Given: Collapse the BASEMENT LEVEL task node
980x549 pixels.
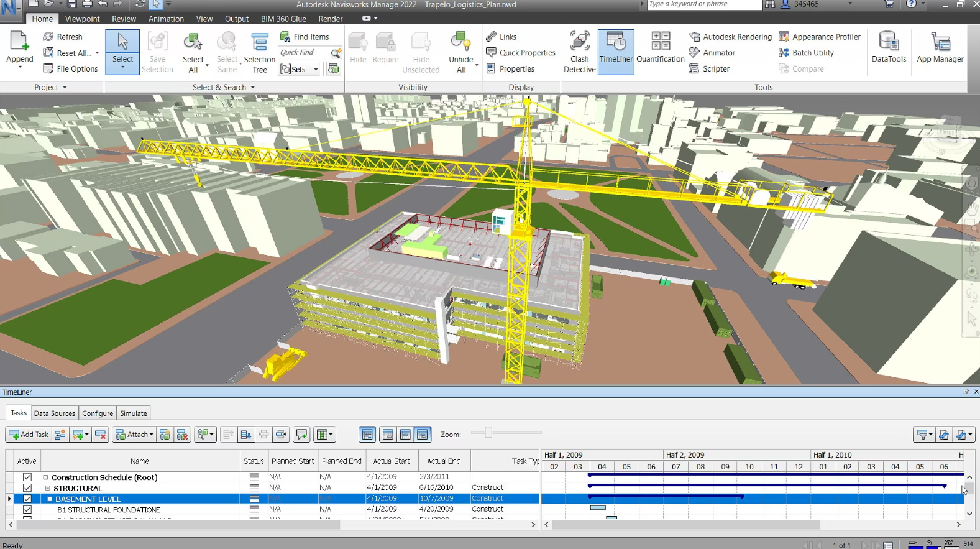Looking at the screenshot, I should tap(50, 499).
